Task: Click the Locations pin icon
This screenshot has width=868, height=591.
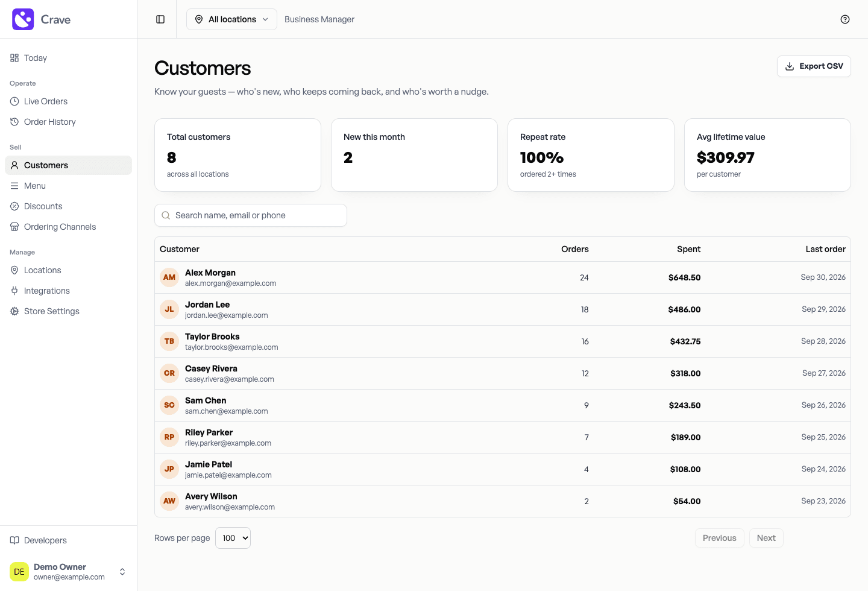Action: pyautogui.click(x=14, y=270)
